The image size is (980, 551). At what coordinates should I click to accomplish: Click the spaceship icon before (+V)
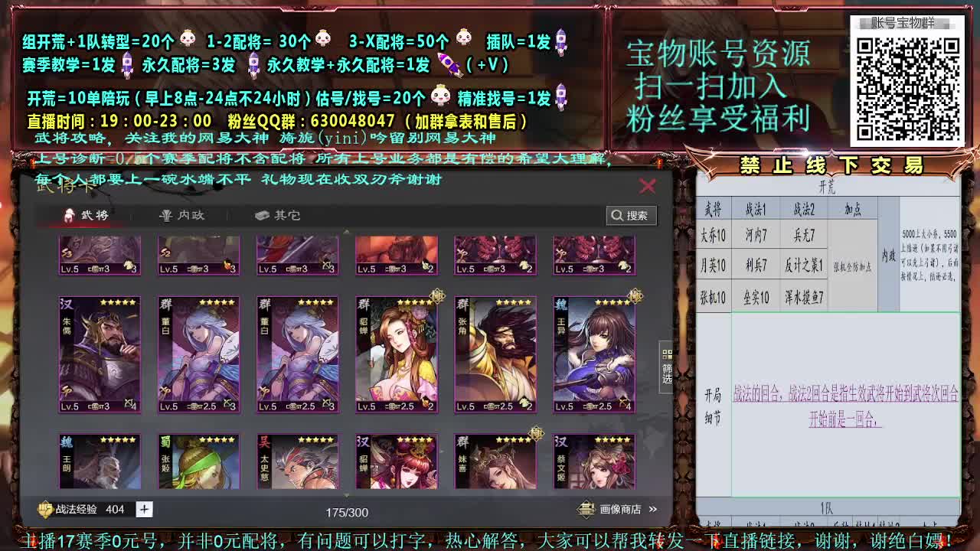[x=451, y=65]
